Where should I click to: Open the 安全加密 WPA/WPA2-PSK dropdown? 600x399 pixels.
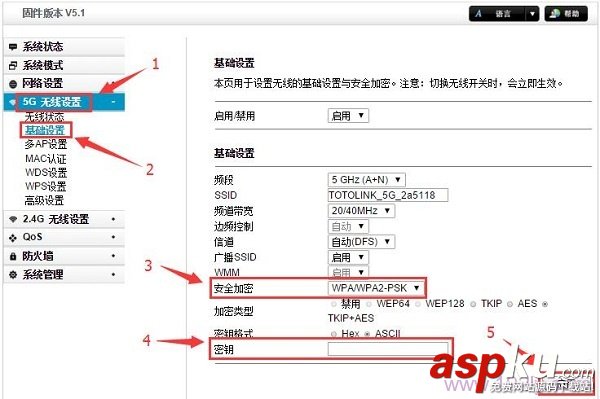(x=376, y=288)
